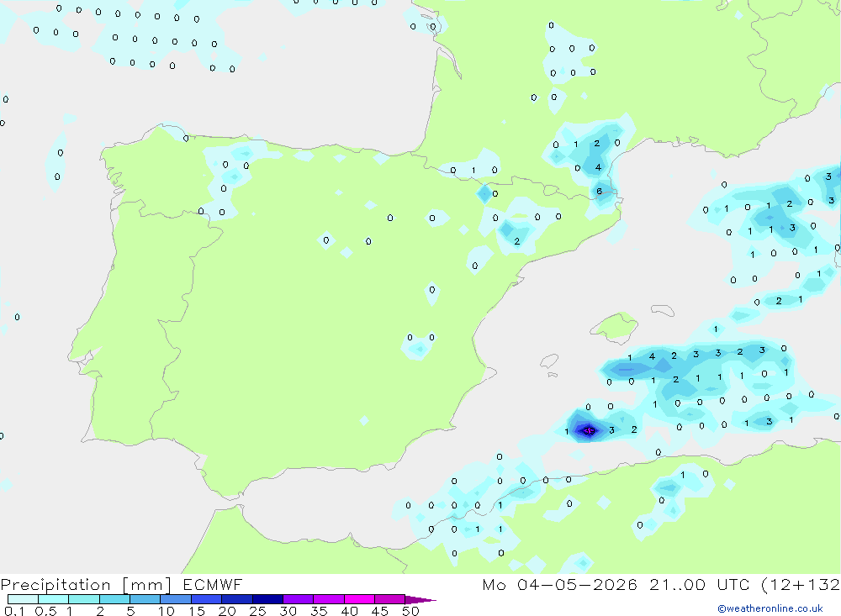Click the '21..00 UTC' time text
This screenshot has height=616, width=841.
[x=699, y=584]
